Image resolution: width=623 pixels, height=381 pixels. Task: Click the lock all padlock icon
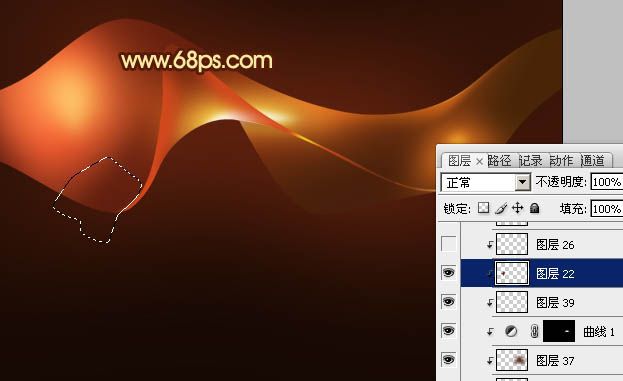pos(535,208)
